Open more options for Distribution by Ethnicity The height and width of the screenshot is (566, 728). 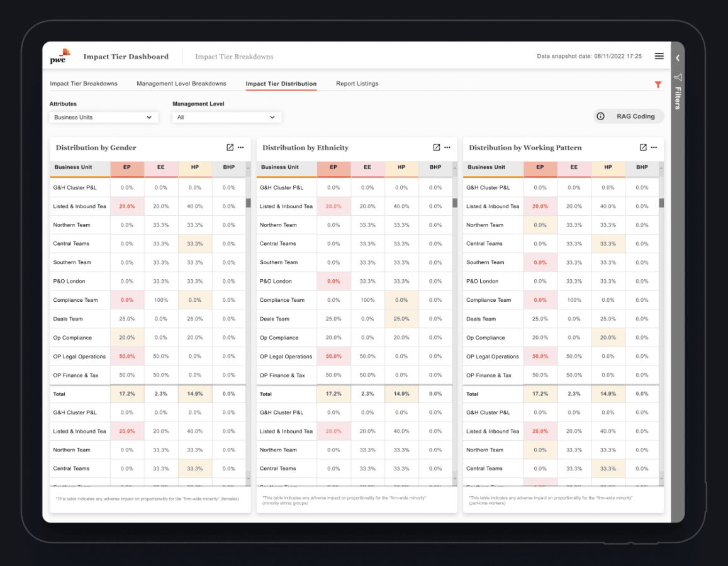(447, 147)
